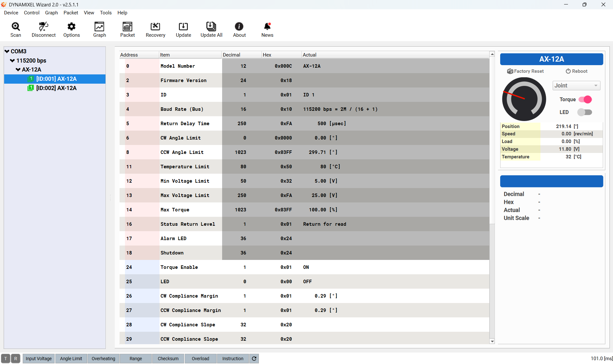Viewport: 613px width, 364px height.
Task: Open the Packet tool
Action: point(128,30)
